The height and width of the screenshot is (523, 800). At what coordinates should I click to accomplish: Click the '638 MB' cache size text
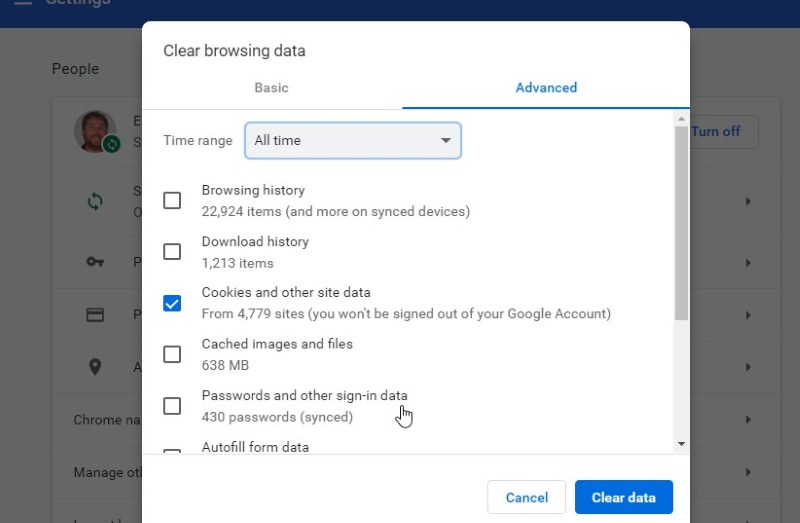[x=225, y=365]
